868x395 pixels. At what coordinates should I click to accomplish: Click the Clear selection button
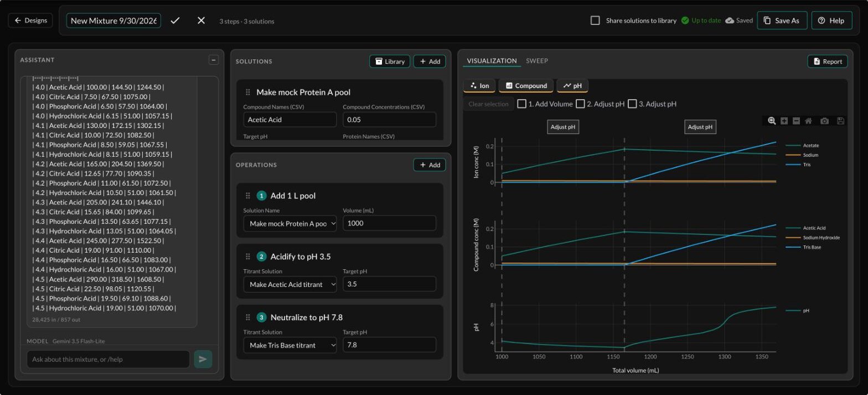point(488,104)
